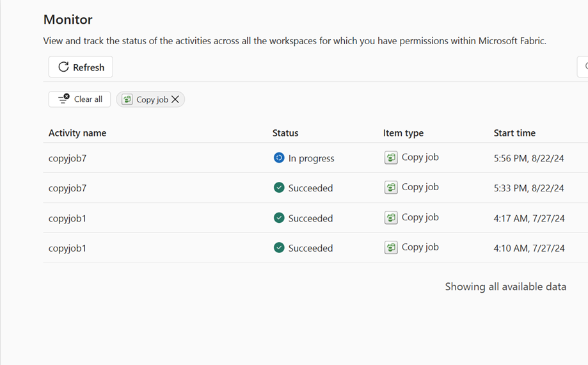Sort by Start time column header

point(514,133)
